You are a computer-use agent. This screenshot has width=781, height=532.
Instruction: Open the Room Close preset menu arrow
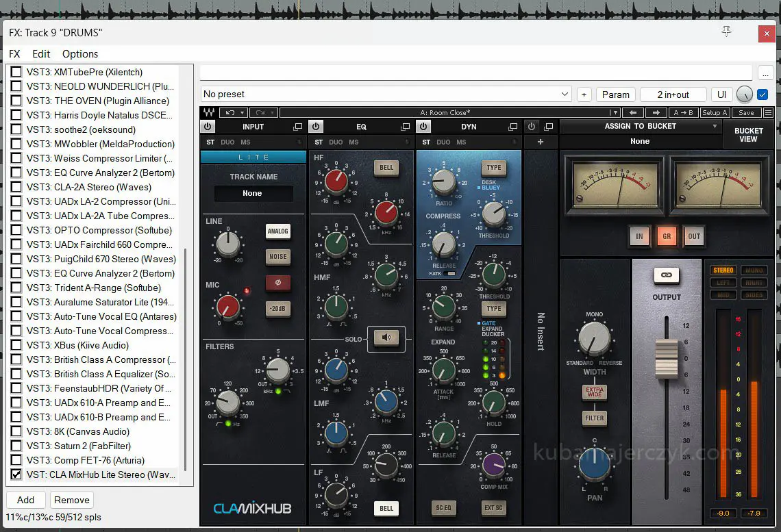click(x=615, y=113)
